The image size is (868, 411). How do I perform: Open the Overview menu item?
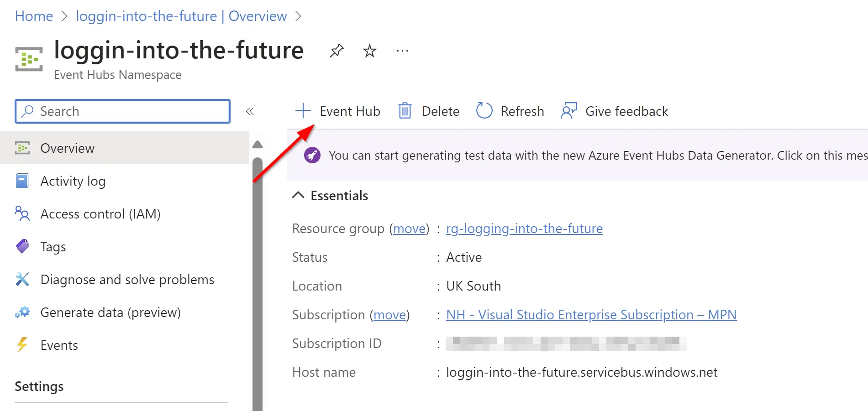[x=124, y=148]
